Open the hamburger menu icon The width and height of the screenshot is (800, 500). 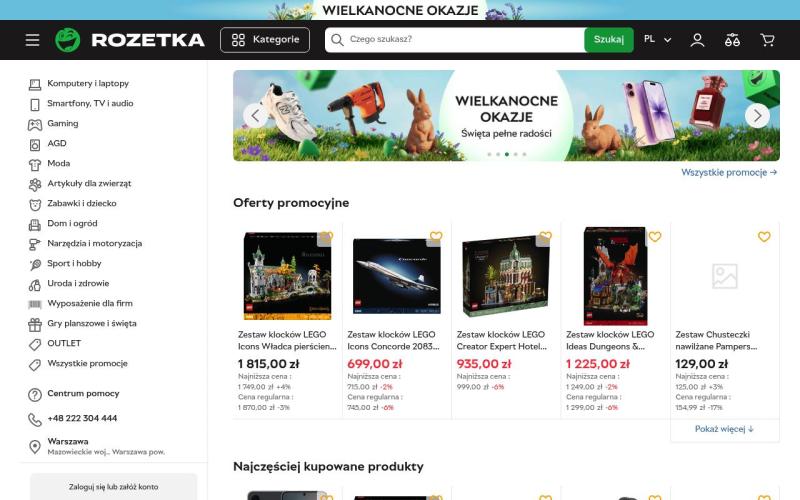[x=32, y=40]
